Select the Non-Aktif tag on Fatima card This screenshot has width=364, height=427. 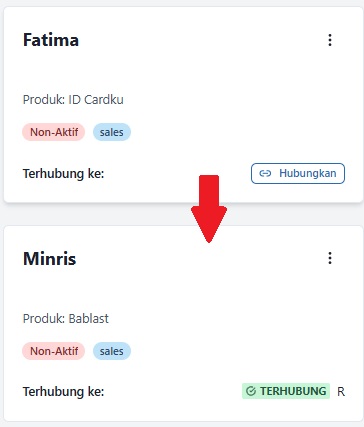pyautogui.click(x=54, y=132)
